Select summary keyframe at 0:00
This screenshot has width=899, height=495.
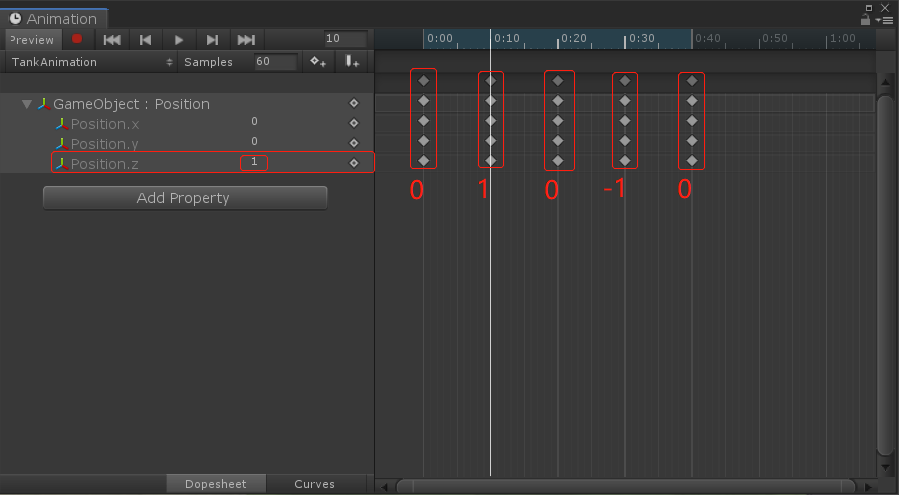(424, 81)
